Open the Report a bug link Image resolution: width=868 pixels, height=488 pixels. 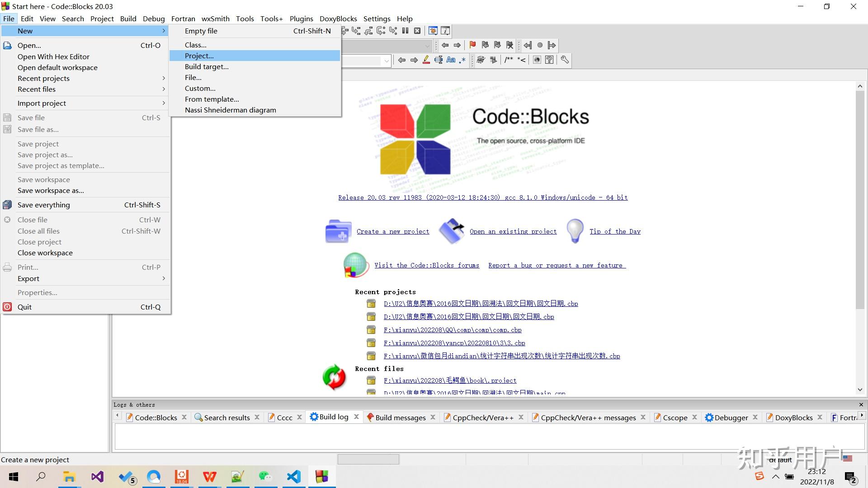click(556, 265)
